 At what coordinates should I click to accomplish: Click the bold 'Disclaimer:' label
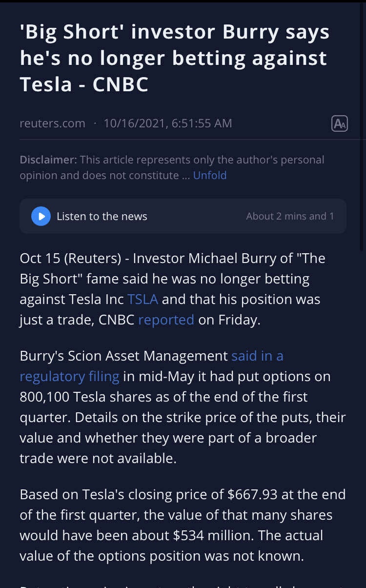click(48, 160)
